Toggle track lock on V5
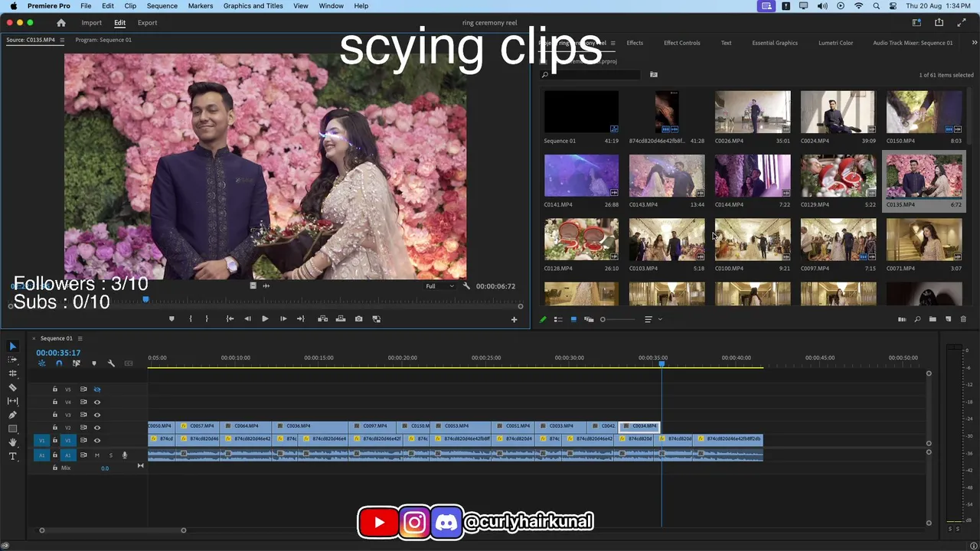The image size is (980, 551). click(x=54, y=390)
